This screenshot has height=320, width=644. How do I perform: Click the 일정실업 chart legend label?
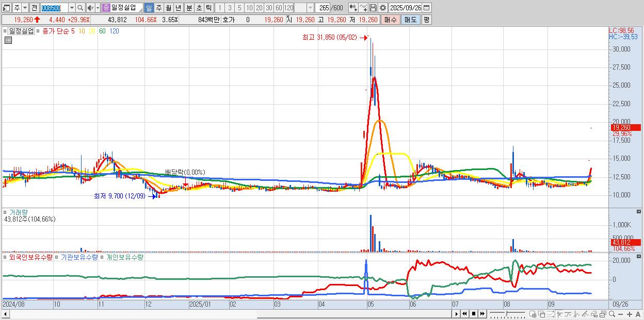coord(22,31)
